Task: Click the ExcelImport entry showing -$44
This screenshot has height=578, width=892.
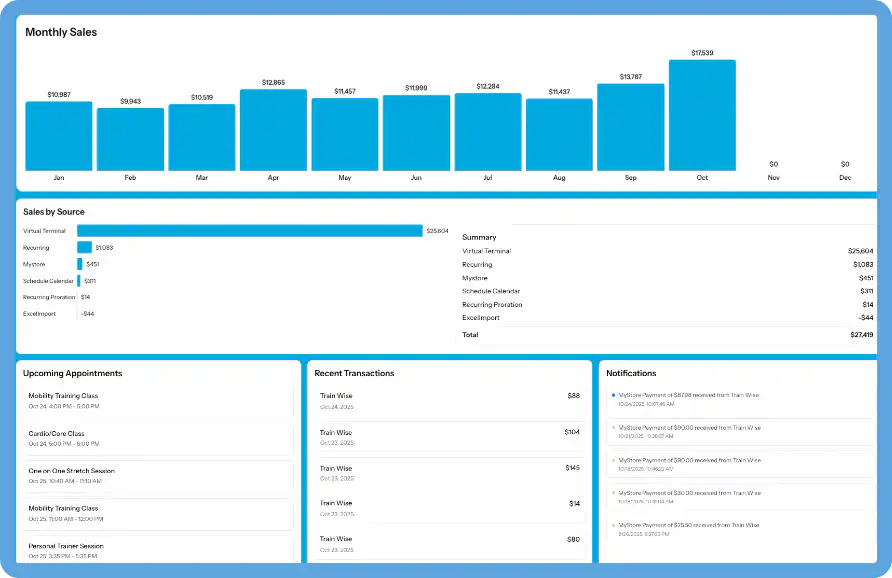Action: point(60,313)
